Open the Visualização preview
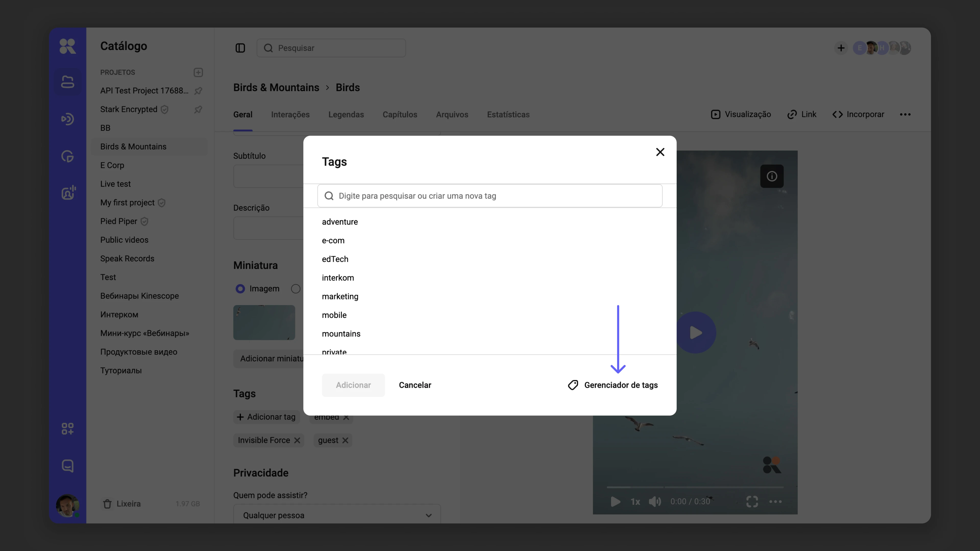This screenshot has width=980, height=551. [x=741, y=115]
